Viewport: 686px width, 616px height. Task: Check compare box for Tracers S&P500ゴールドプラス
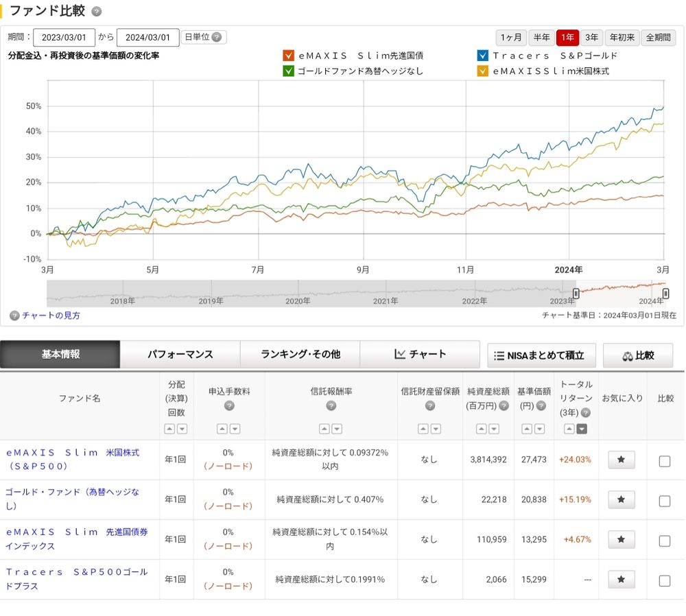point(665,580)
